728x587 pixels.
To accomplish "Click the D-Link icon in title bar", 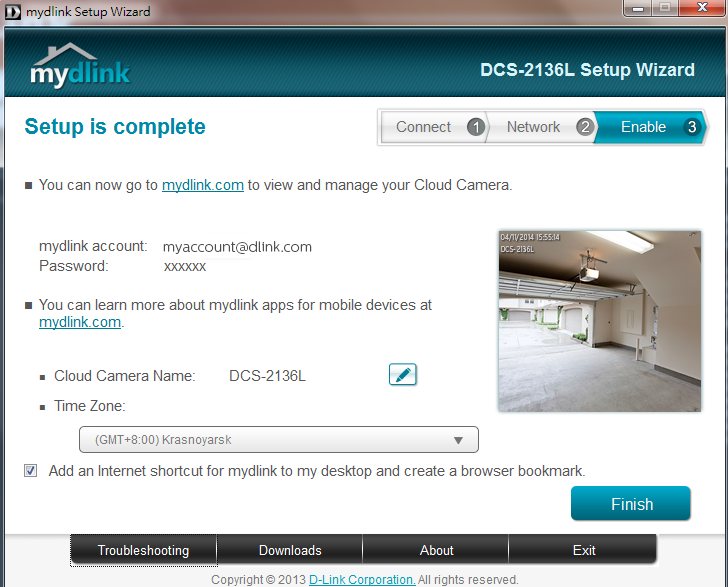I will click(14, 12).
